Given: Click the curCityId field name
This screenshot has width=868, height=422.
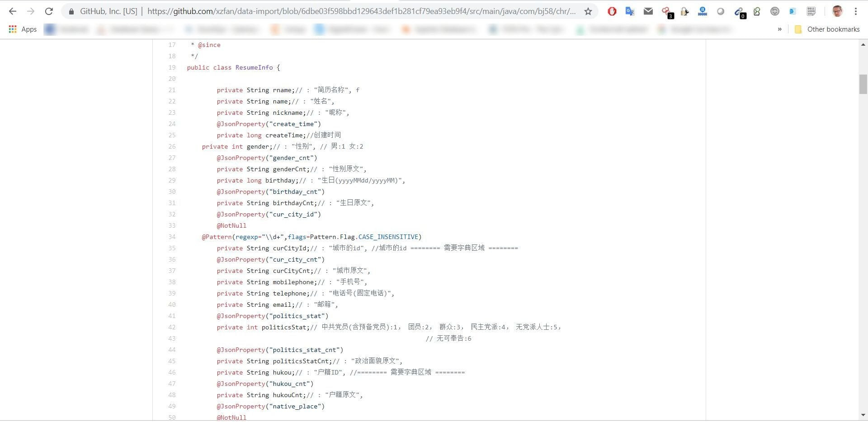Looking at the screenshot, I should tap(289, 248).
